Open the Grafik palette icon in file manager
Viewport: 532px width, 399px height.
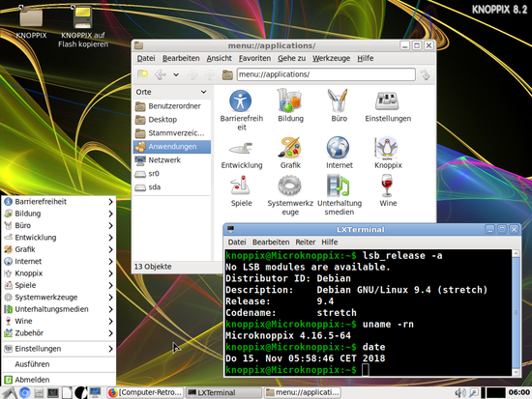tap(289, 148)
